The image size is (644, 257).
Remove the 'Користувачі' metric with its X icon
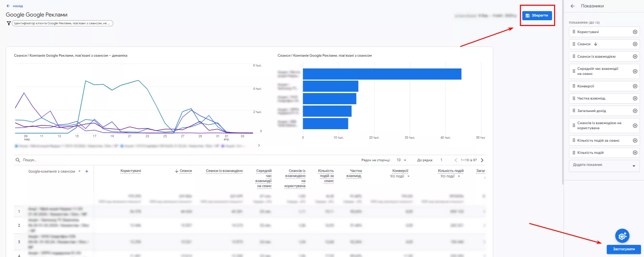pos(635,32)
